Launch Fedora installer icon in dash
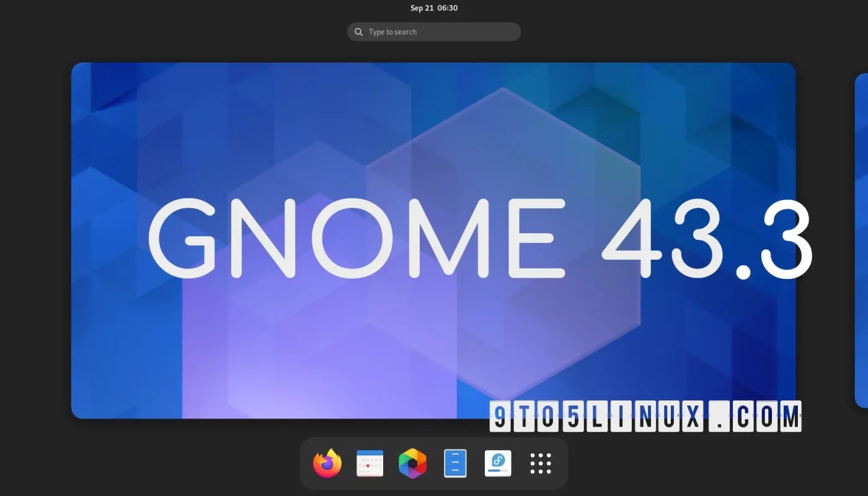Viewport: 868px width, 496px height. (498, 463)
